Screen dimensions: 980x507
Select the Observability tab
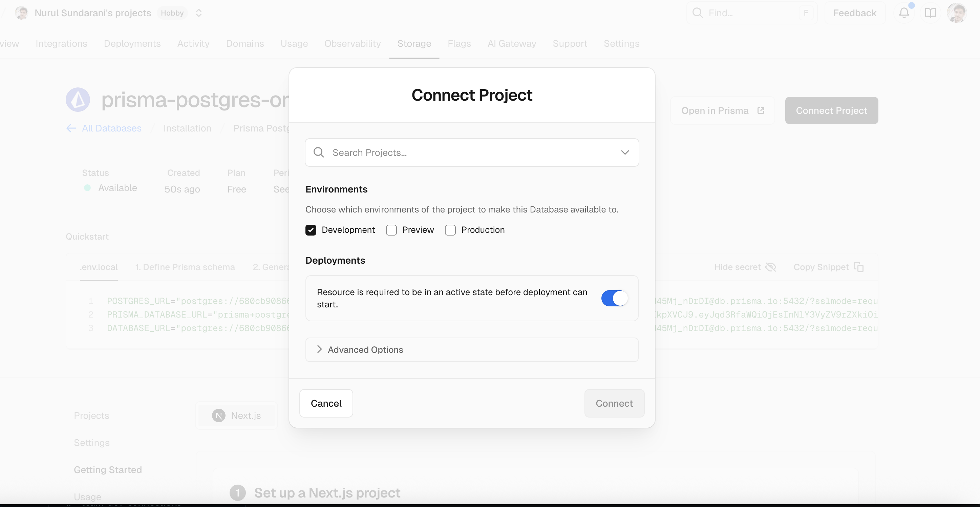click(x=353, y=43)
